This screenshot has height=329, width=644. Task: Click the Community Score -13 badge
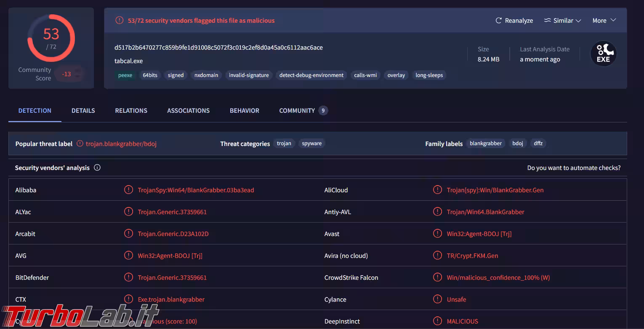pyautogui.click(x=66, y=74)
